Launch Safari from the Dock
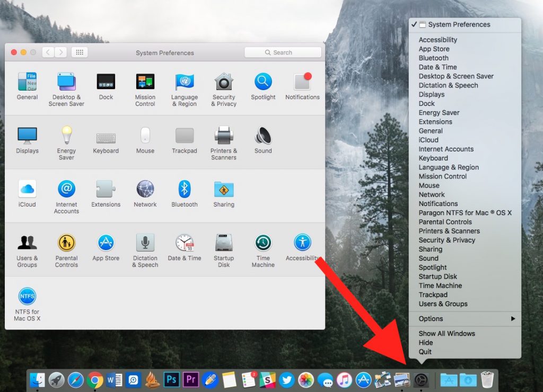The width and height of the screenshot is (543, 392). click(75, 380)
